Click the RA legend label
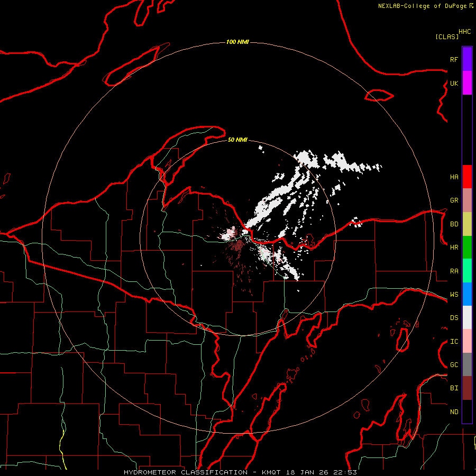 pyautogui.click(x=454, y=271)
